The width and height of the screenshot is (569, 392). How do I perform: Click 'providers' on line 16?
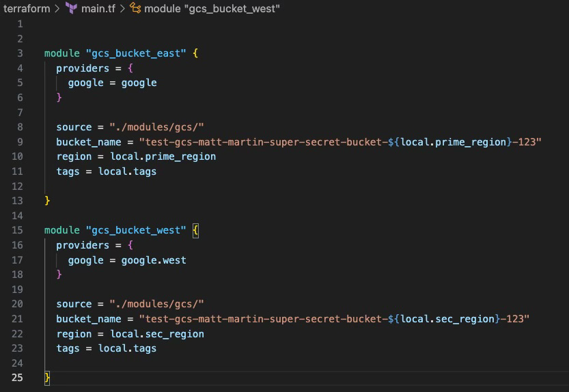pyautogui.click(x=83, y=245)
